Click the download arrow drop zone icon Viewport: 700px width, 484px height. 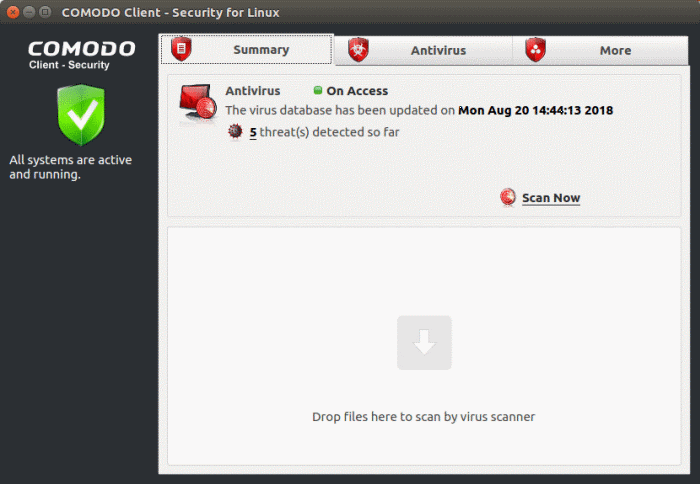[x=424, y=342]
